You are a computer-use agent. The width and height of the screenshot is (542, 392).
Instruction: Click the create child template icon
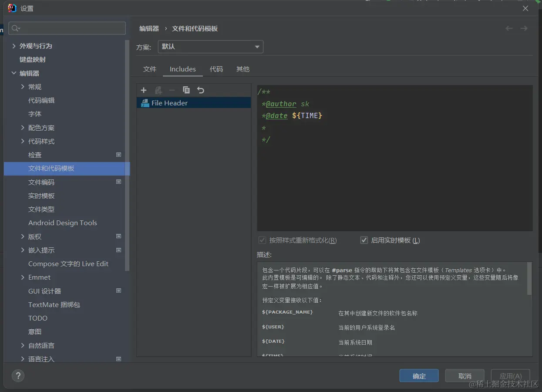point(158,90)
